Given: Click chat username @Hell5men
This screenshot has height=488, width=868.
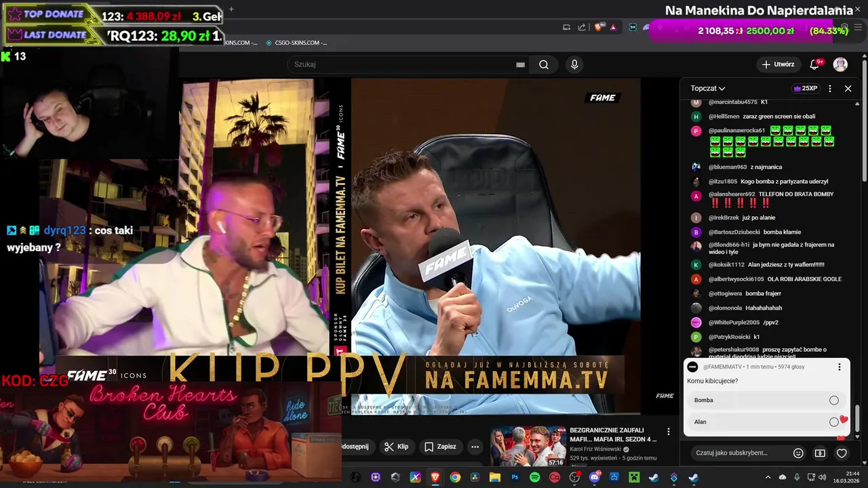Looking at the screenshot, I should click(723, 117).
